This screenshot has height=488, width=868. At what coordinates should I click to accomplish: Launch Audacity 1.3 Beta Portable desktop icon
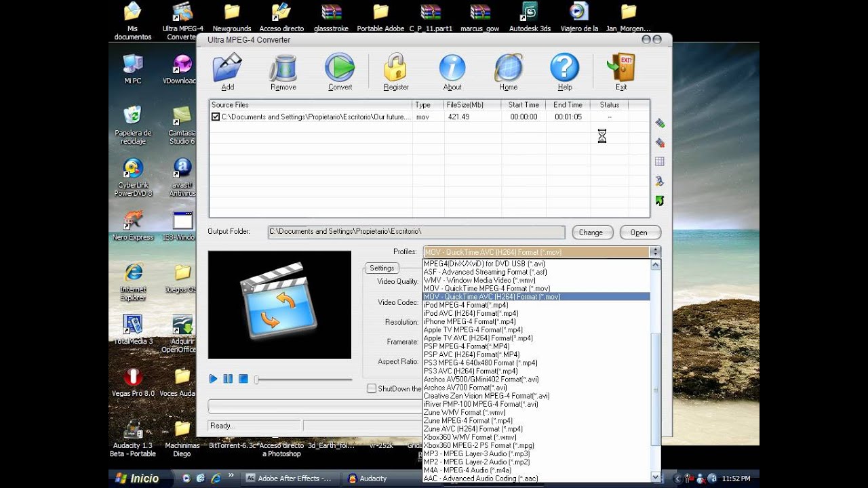point(133,439)
